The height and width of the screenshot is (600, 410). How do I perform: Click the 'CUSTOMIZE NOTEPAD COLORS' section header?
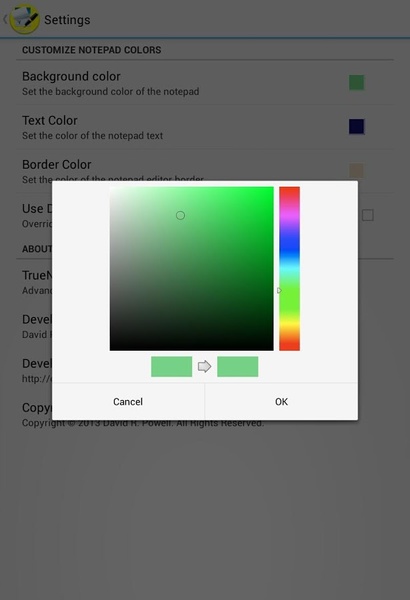click(91, 50)
